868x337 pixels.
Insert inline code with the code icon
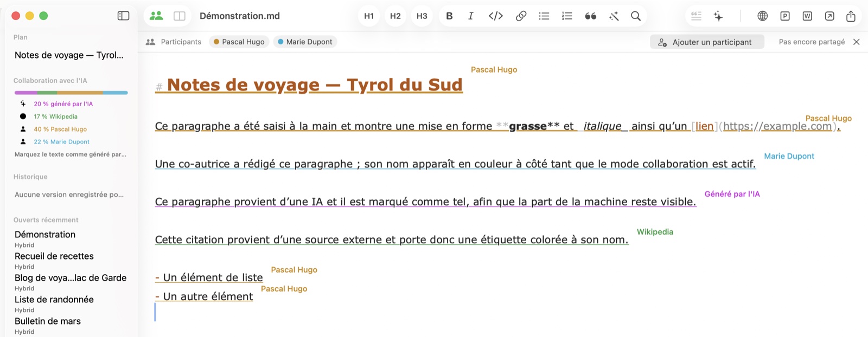[496, 16]
